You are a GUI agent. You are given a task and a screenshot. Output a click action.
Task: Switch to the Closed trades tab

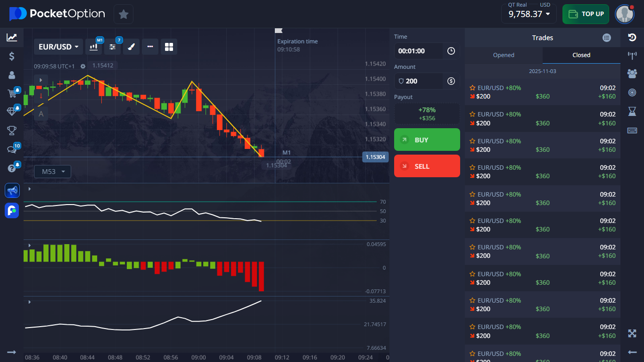click(x=581, y=55)
